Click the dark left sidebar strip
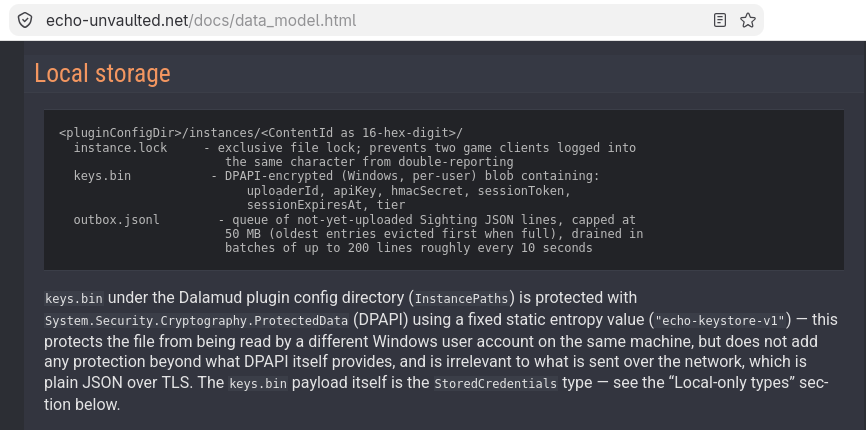866x430 pixels. click(x=12, y=235)
